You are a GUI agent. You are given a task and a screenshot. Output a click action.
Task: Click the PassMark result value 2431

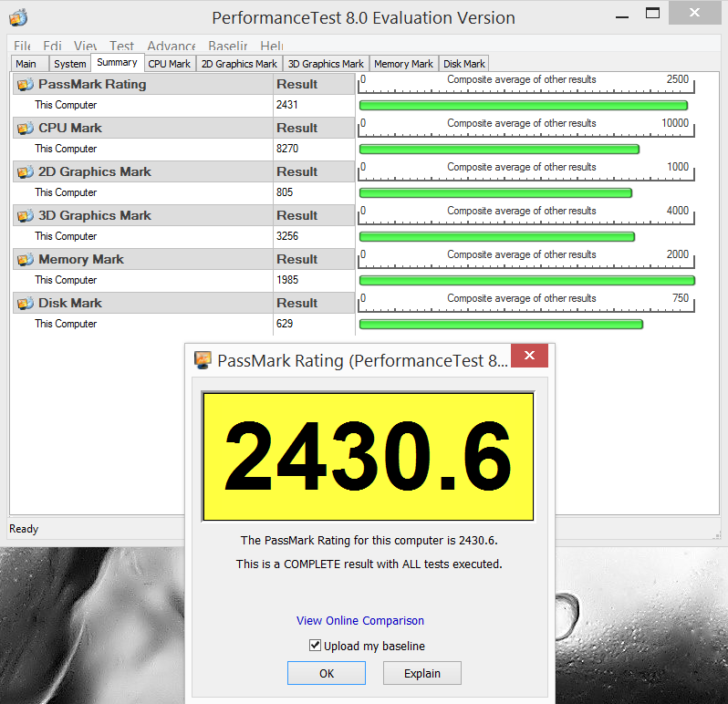click(287, 105)
